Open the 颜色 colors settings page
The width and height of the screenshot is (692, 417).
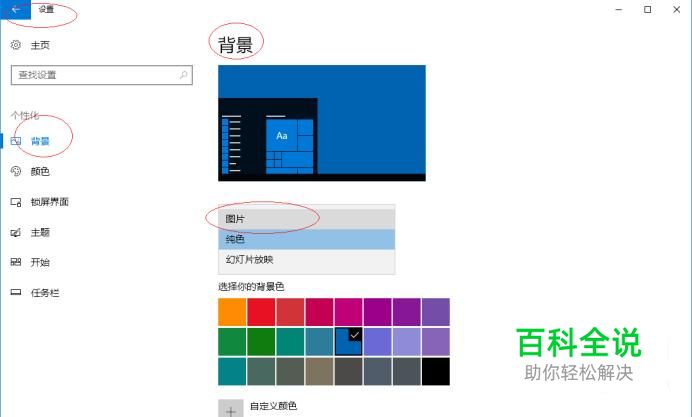[30, 171]
